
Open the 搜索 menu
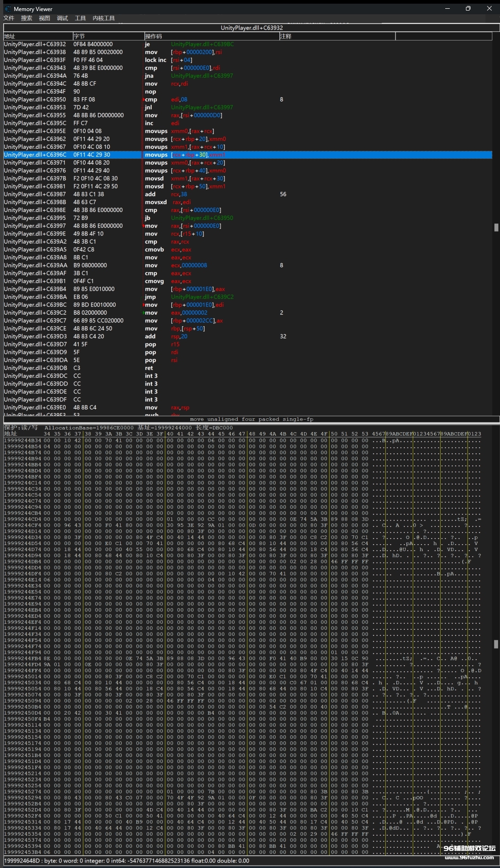(x=27, y=18)
